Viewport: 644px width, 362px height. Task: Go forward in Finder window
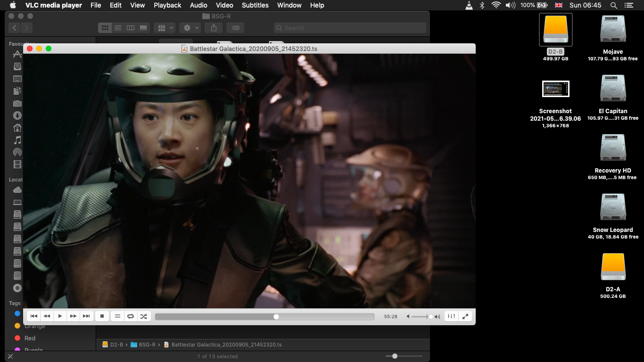(27, 28)
